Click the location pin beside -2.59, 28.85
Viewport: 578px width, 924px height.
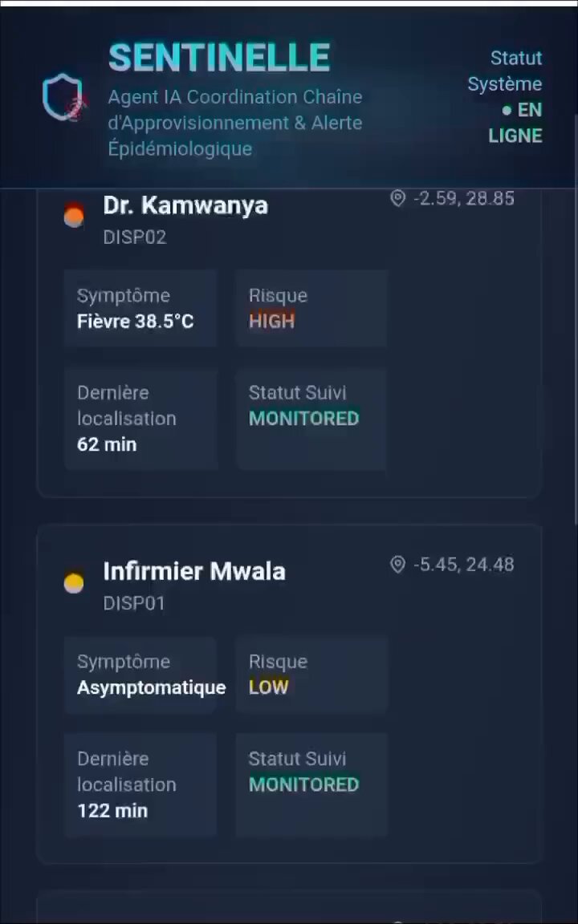point(398,199)
